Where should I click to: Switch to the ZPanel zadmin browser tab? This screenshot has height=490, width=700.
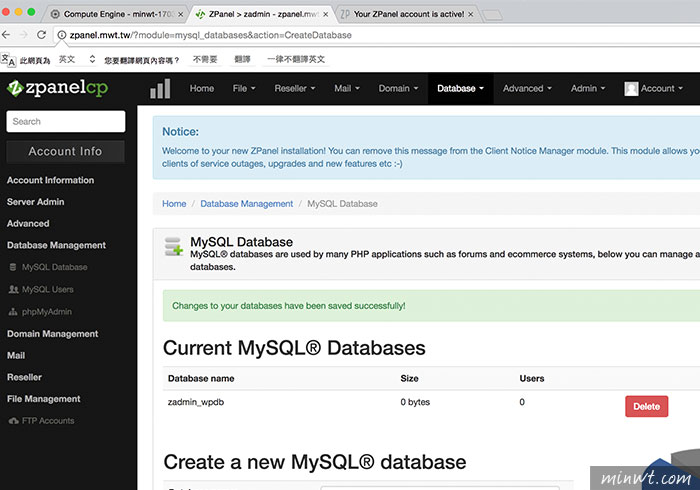(263, 14)
